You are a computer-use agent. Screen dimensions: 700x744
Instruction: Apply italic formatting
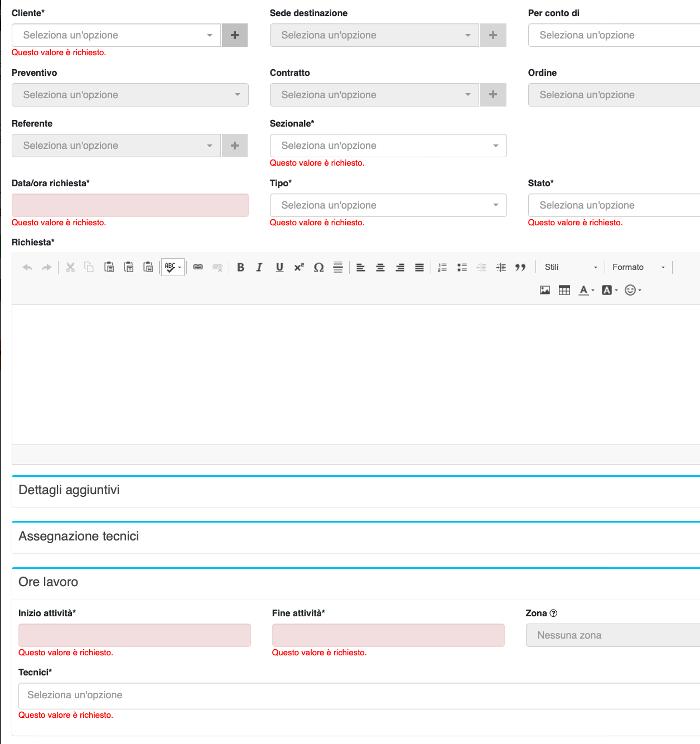point(259,267)
